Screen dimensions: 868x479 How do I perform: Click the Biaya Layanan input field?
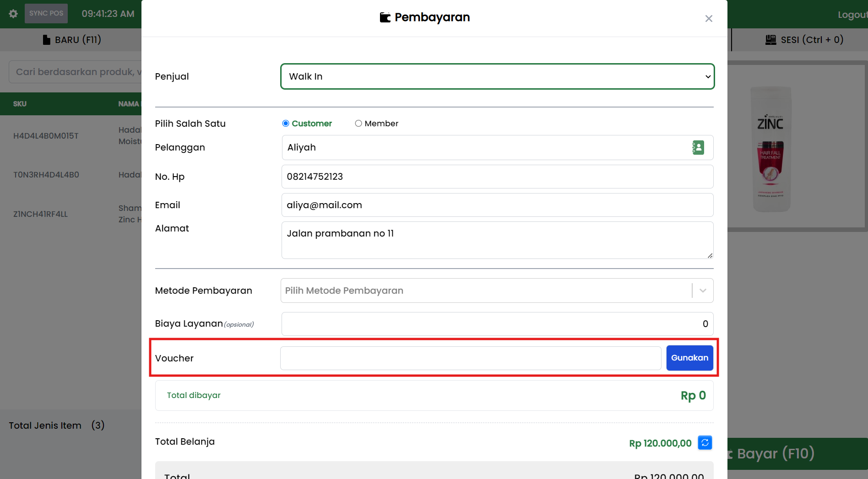497,324
